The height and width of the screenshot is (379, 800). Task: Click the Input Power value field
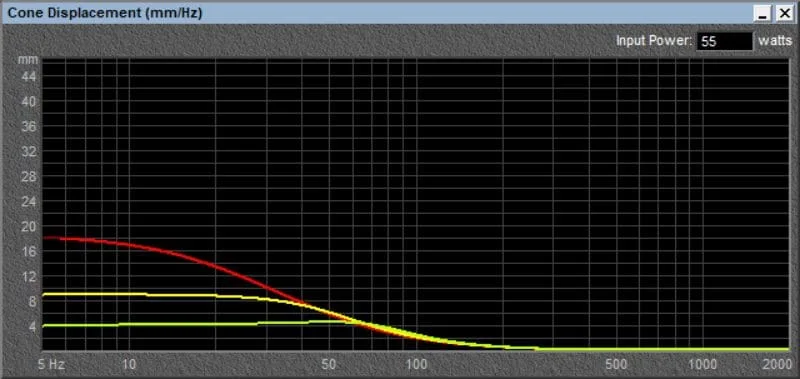(724, 41)
